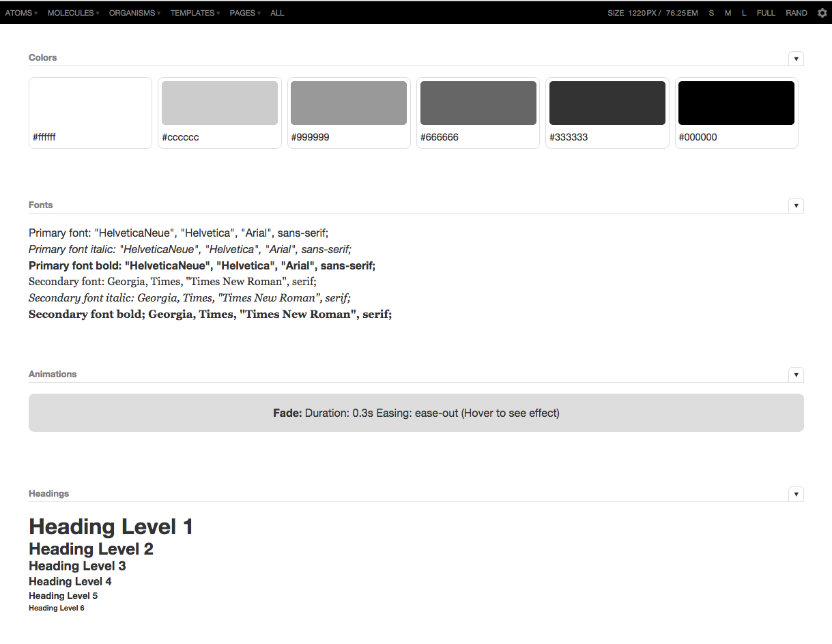Open the Colors section title link
The width and height of the screenshot is (832, 644).
42,58
